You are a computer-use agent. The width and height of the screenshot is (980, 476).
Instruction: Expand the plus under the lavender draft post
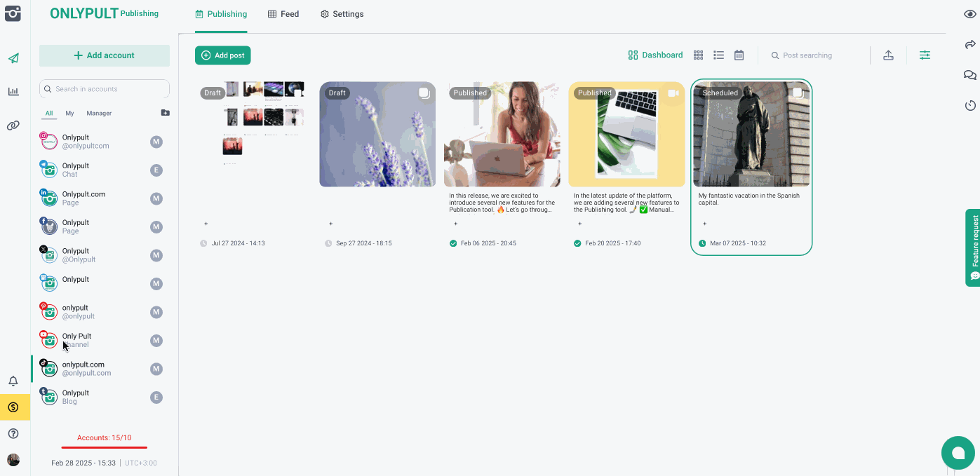[330, 224]
